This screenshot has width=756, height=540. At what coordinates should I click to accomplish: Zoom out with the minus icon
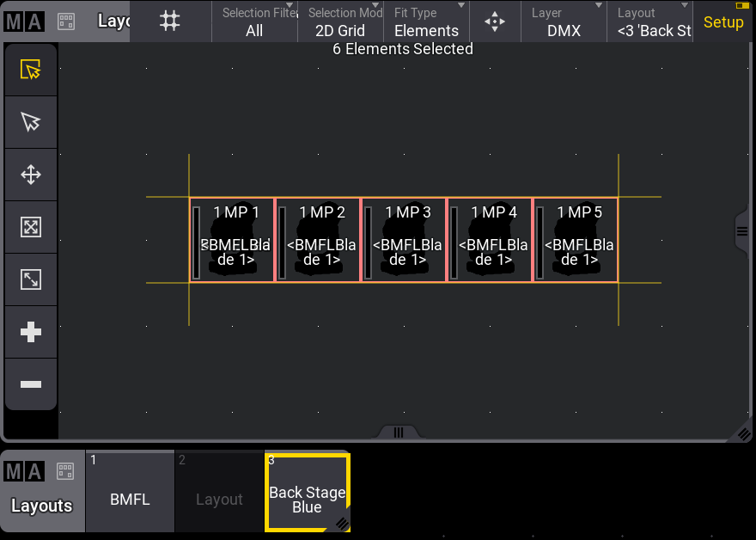pyautogui.click(x=31, y=384)
